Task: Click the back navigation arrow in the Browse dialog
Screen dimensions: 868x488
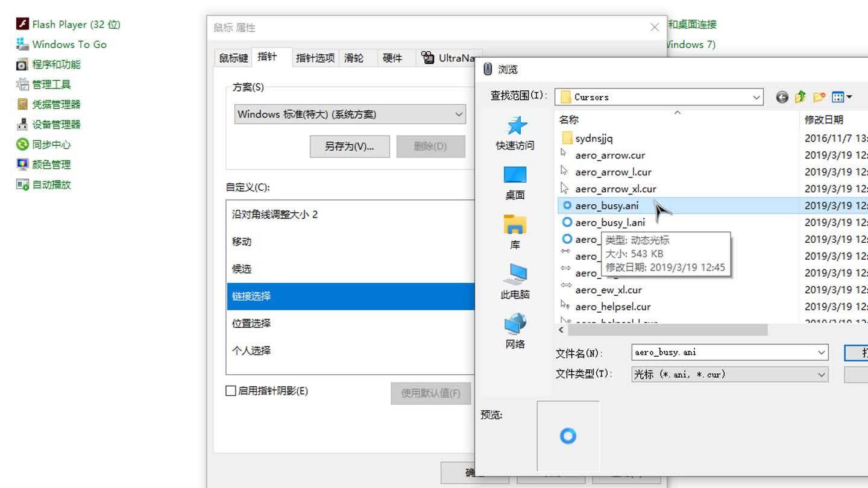Action: [x=782, y=96]
